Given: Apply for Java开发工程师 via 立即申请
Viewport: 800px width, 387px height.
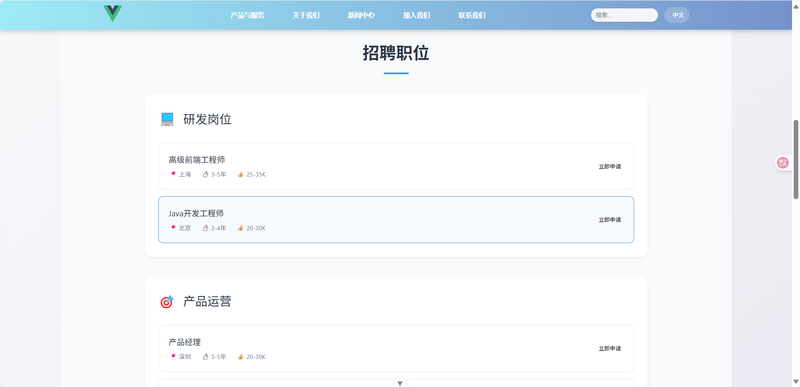Looking at the screenshot, I should point(610,220).
